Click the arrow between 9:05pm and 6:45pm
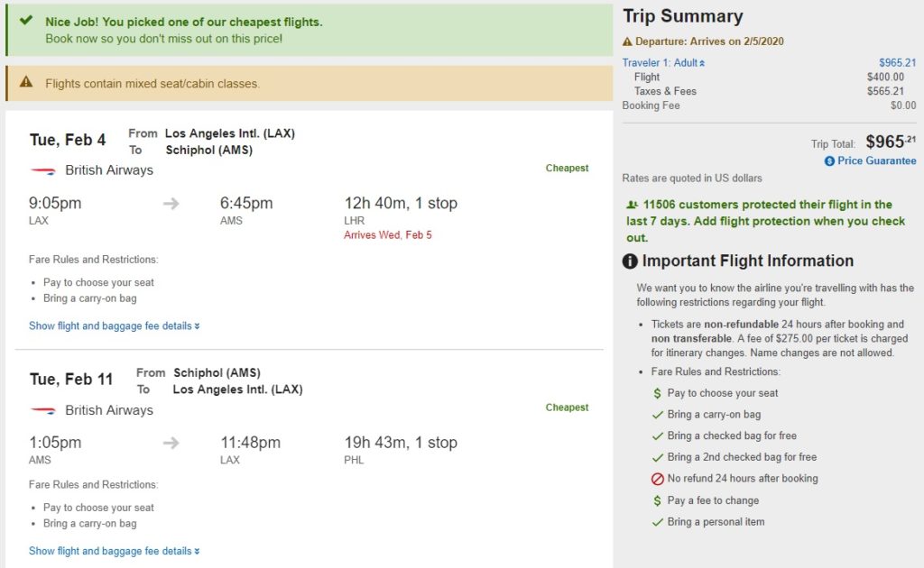The height and width of the screenshot is (568, 924). (171, 204)
